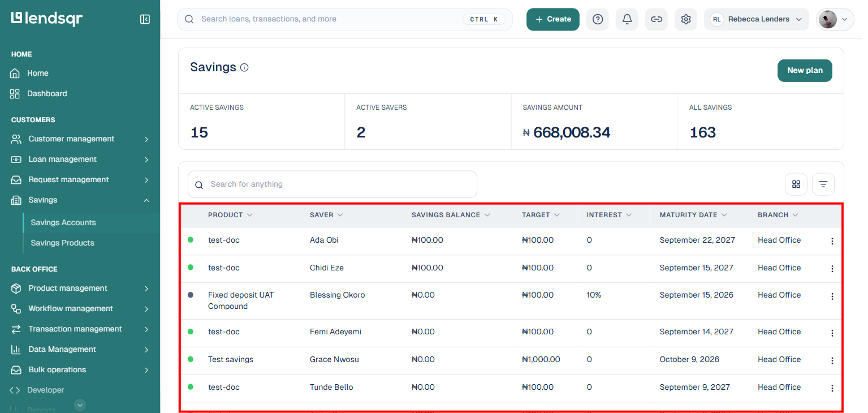Viewport: 868px width, 413px height.
Task: Click the Create button
Action: 553,19
